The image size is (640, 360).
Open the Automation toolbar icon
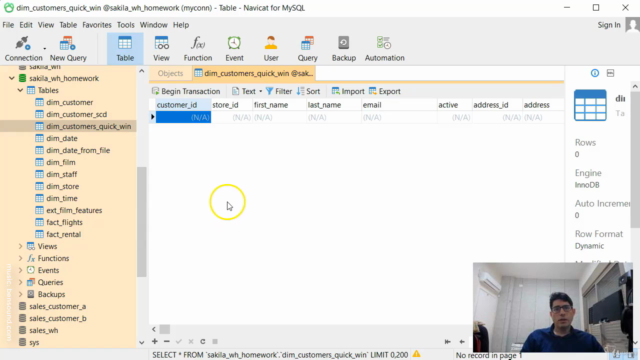pyautogui.click(x=384, y=48)
